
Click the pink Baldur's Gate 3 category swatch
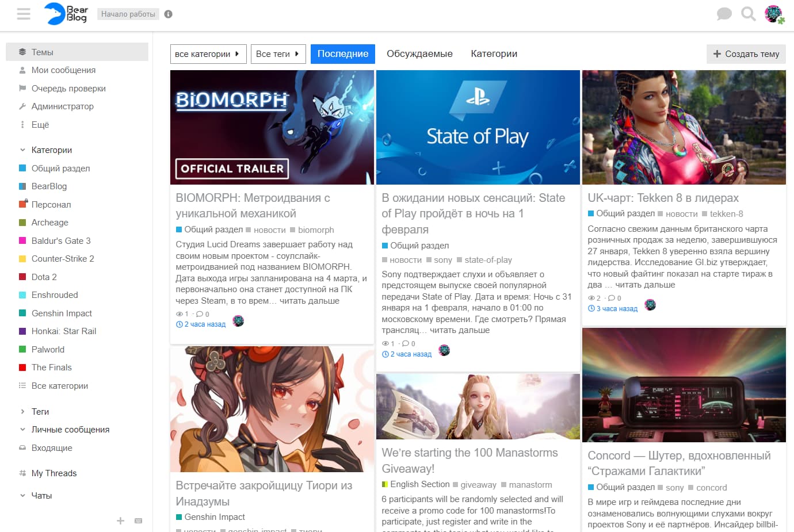tap(22, 241)
